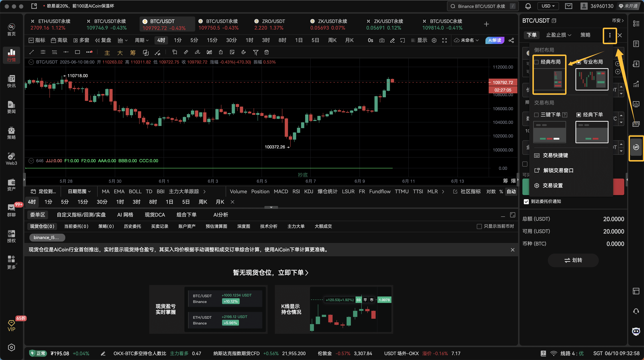Switch to the ETH/USDT永续 tab
644x360 pixels.
click(x=51, y=24)
